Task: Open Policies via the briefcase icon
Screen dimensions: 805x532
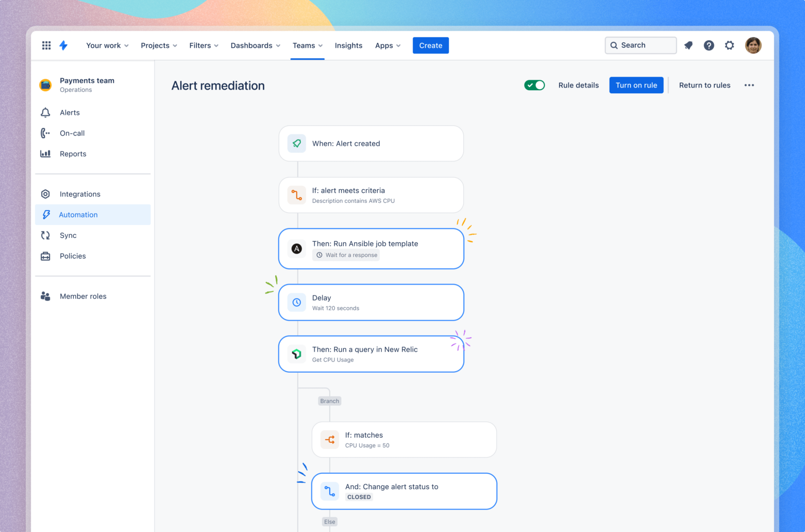Action: [x=46, y=256]
